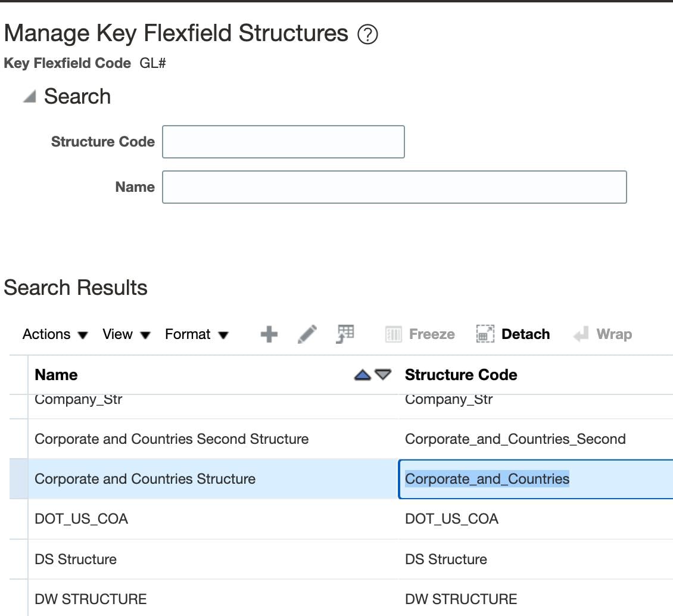Click the Detach table icon

click(x=485, y=334)
